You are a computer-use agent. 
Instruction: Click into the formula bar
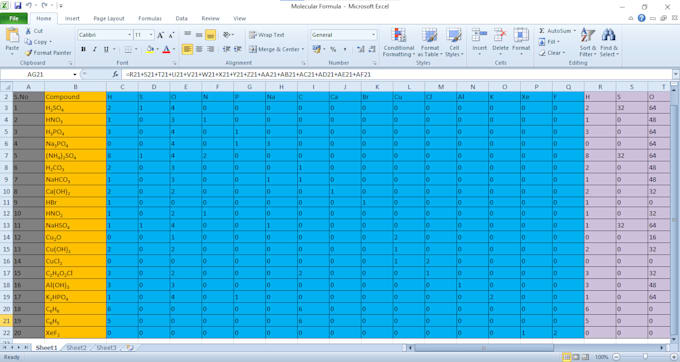click(x=397, y=74)
